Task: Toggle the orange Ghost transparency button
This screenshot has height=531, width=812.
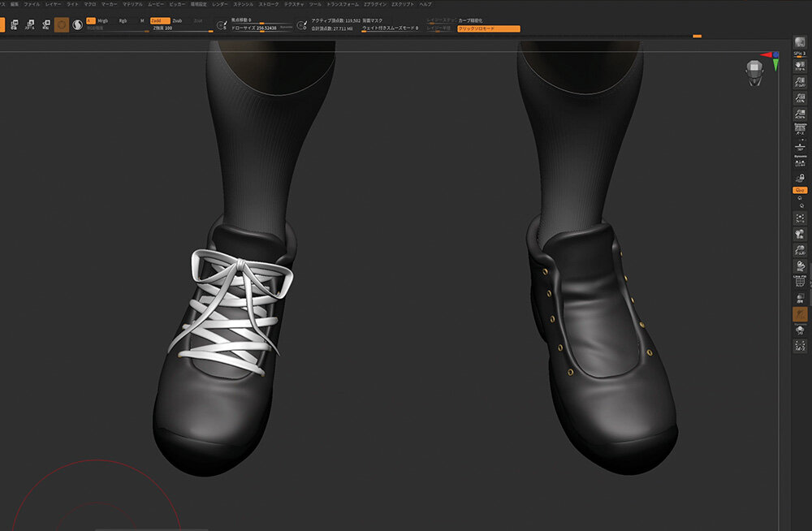Action: point(800,314)
